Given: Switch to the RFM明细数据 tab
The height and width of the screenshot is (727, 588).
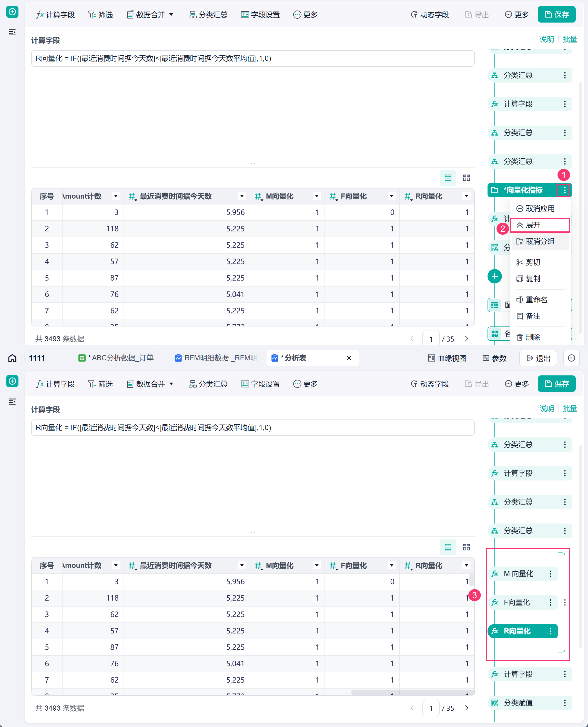Looking at the screenshot, I should pyautogui.click(x=216, y=358).
